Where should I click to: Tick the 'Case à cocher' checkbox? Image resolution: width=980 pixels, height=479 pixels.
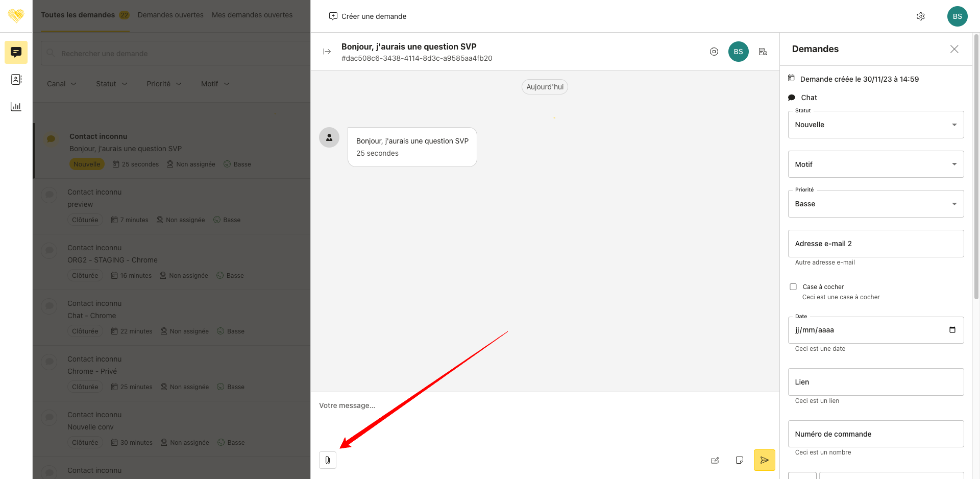click(793, 287)
